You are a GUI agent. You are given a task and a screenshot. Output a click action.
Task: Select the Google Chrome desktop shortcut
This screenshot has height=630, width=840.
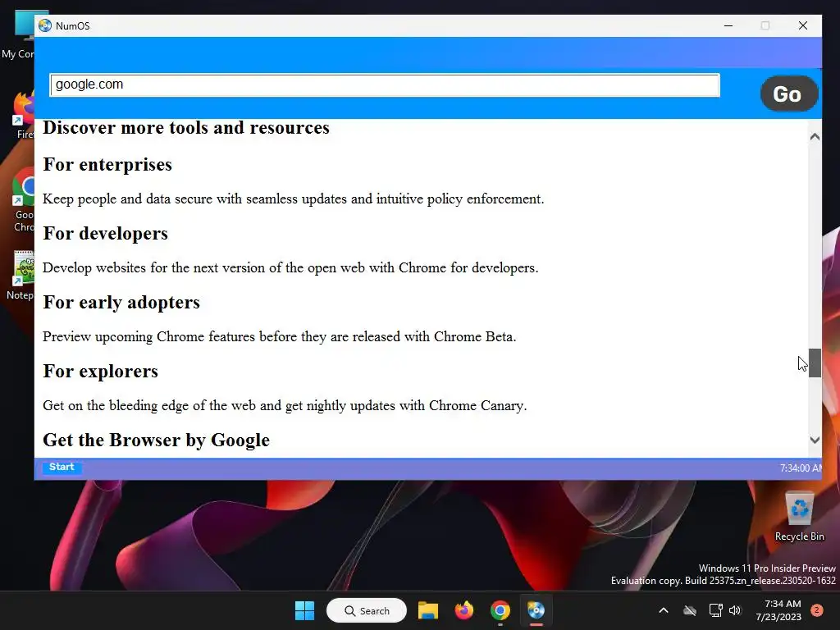[x=23, y=200]
